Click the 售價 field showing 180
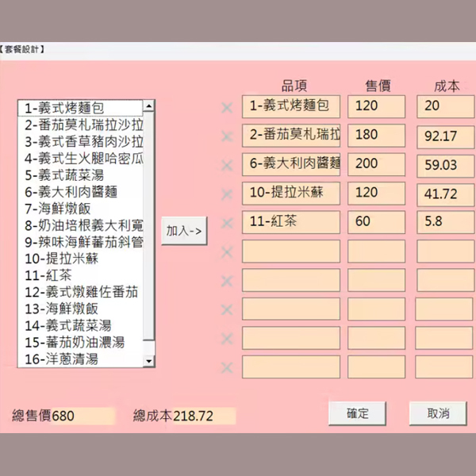This screenshot has height=476, width=476. pyautogui.click(x=376, y=136)
